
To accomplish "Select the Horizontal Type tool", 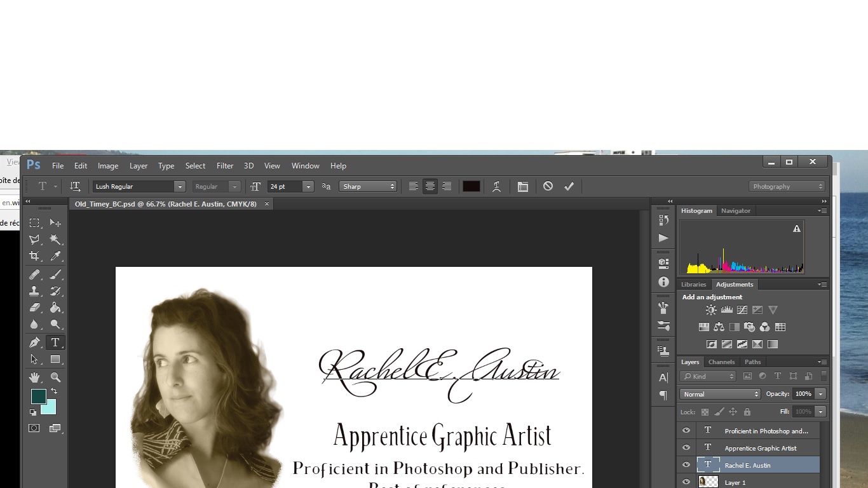I will tap(55, 342).
